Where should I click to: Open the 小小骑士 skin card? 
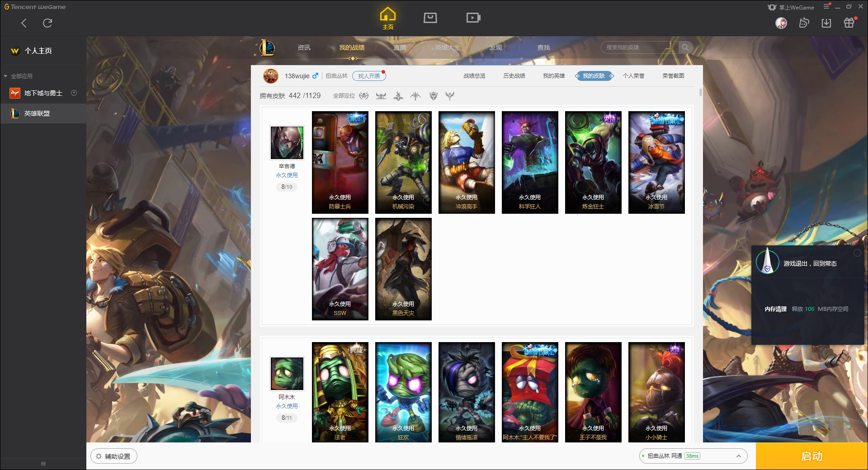coord(656,392)
